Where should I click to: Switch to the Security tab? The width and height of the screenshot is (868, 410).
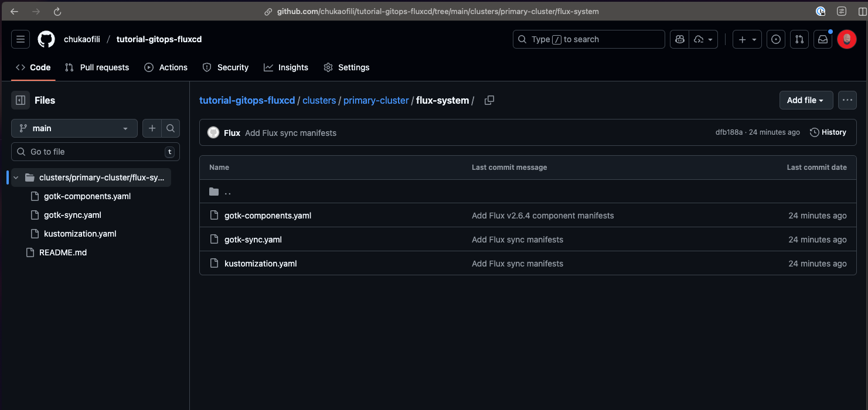coord(226,67)
